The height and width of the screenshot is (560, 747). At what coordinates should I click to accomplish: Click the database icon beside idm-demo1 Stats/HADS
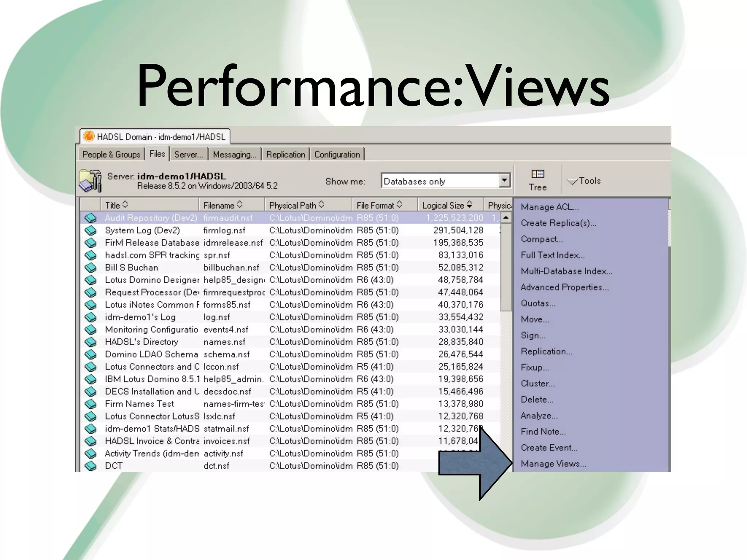pos(90,429)
